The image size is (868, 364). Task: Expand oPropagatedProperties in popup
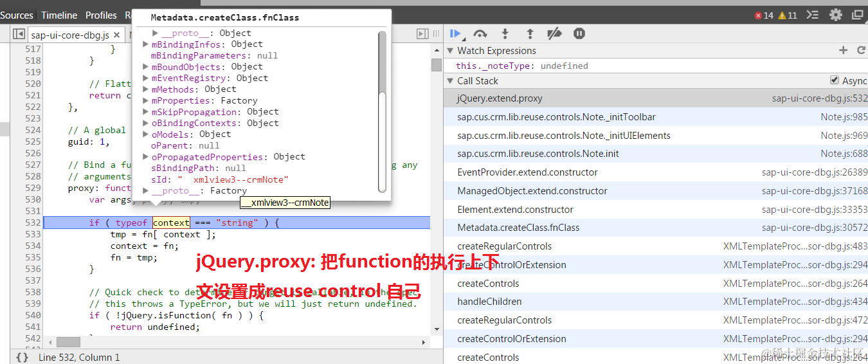(146, 157)
